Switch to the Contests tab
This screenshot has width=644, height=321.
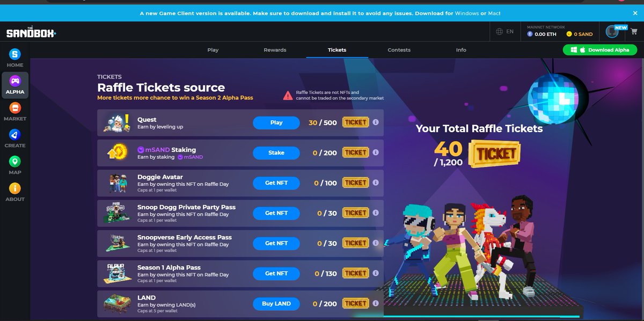399,50
